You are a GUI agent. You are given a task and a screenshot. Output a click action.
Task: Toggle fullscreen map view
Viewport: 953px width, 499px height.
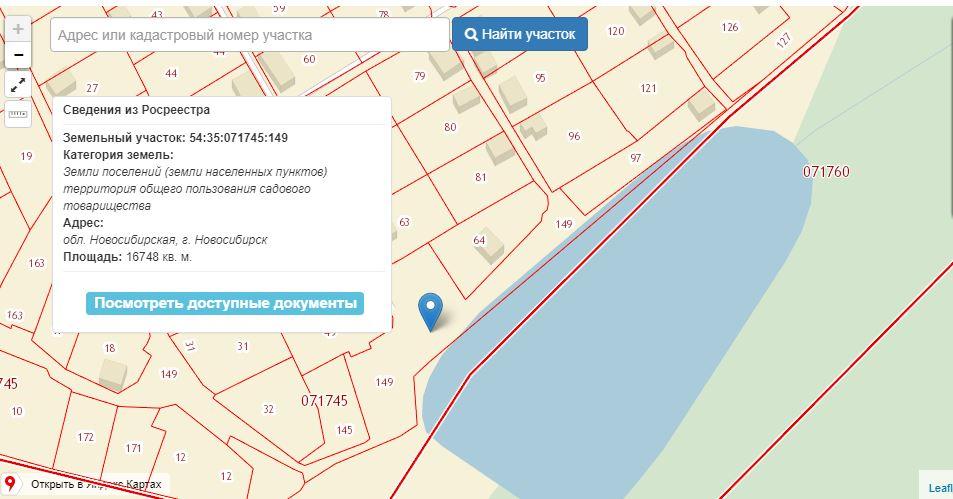coord(18,84)
